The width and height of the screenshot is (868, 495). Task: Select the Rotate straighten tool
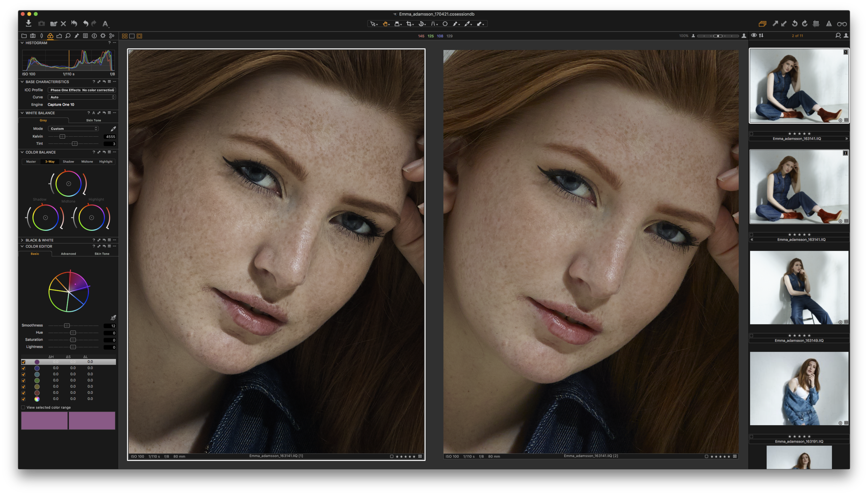(x=422, y=24)
